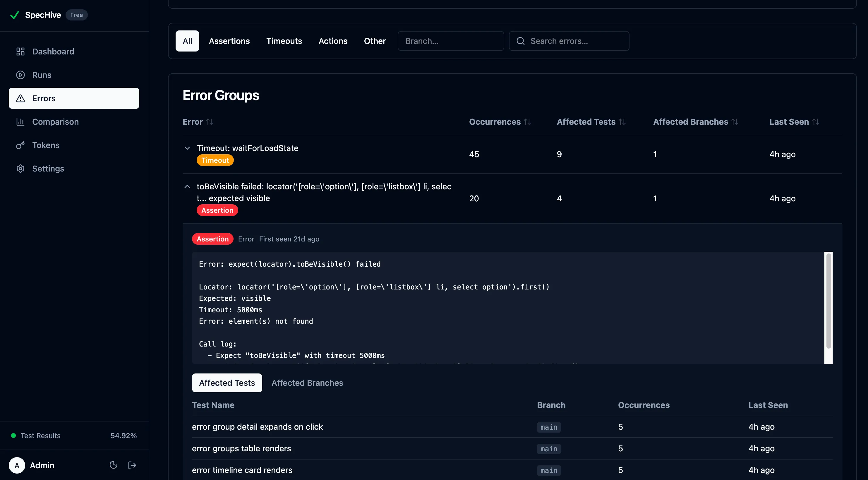Navigate to Comparison
This screenshot has width=868, height=480.
pyautogui.click(x=74, y=122)
